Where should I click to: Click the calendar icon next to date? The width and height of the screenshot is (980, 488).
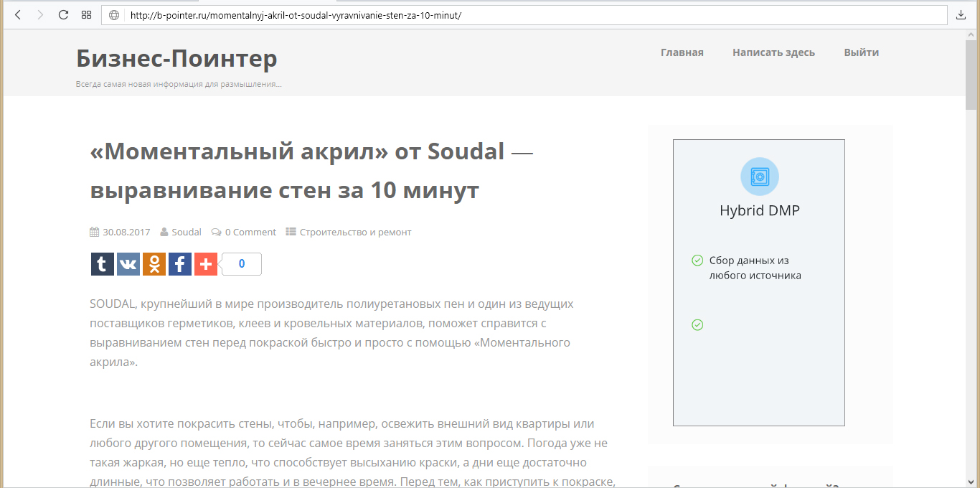[x=94, y=232]
